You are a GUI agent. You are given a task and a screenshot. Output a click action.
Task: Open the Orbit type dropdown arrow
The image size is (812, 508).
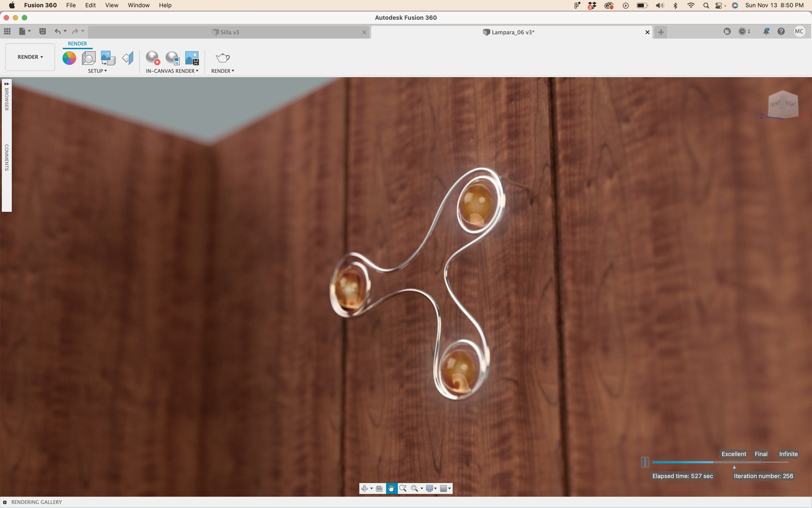click(371, 488)
